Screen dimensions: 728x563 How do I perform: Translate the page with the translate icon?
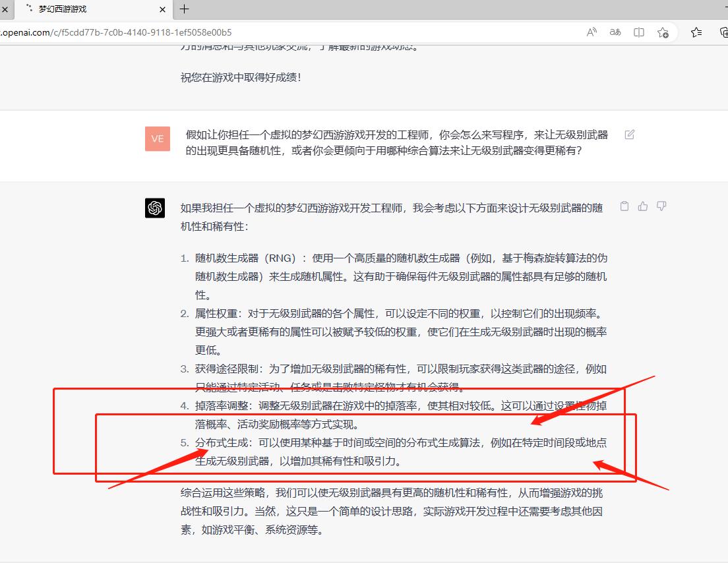(615, 32)
